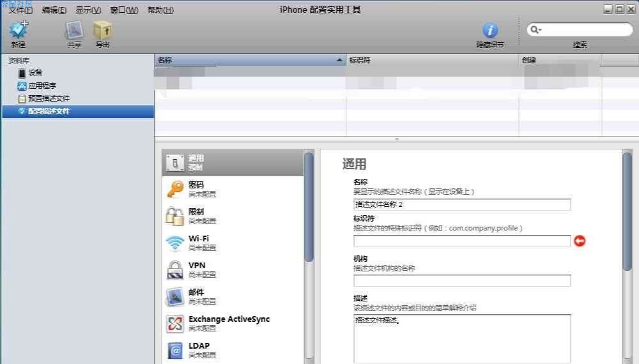Click the Identifier (标识符) column header

tap(433, 60)
